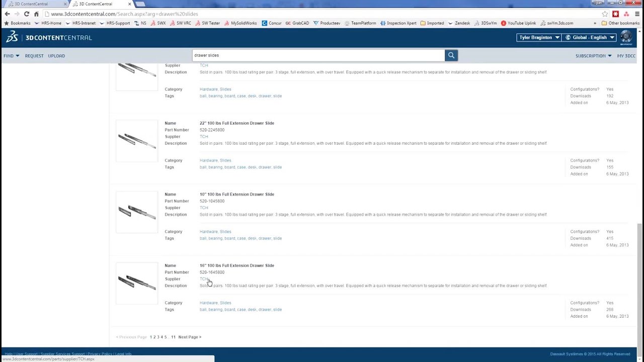Click the bearing tag of 16" slide

(215, 310)
